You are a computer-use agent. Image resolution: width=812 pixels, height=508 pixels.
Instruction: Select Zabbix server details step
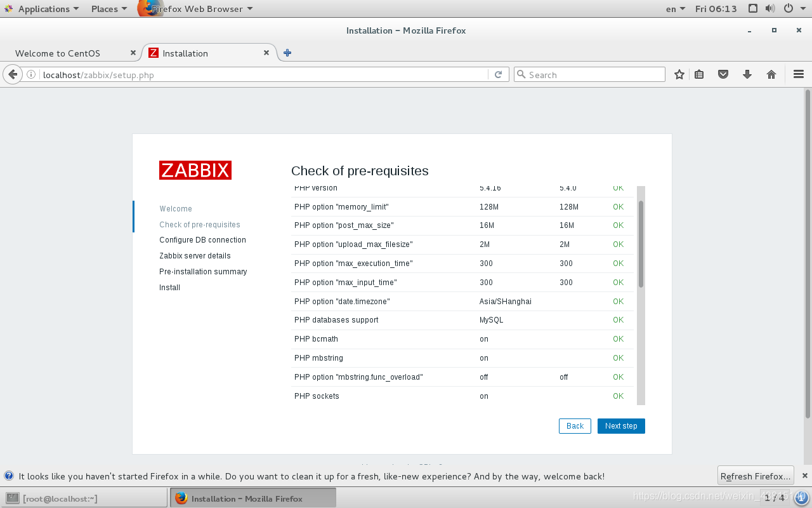click(x=195, y=255)
